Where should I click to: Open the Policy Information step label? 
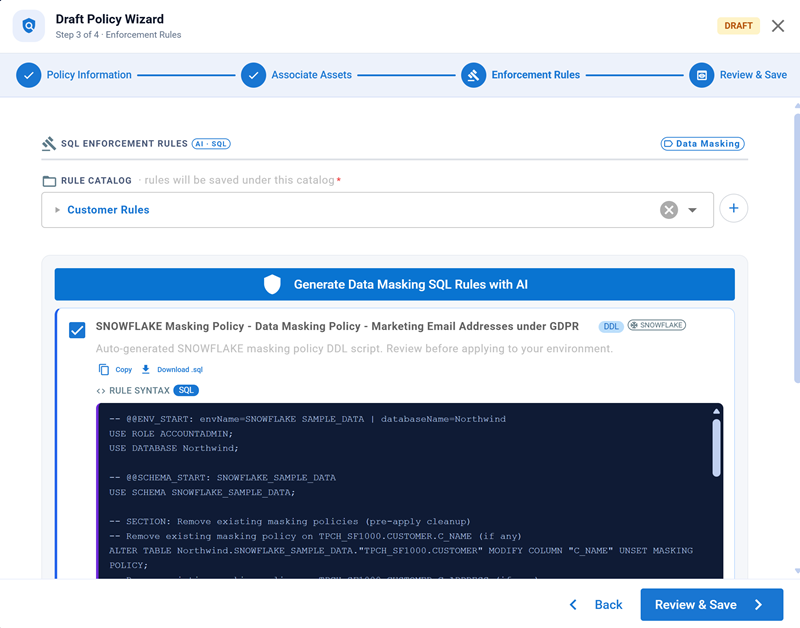[89, 75]
